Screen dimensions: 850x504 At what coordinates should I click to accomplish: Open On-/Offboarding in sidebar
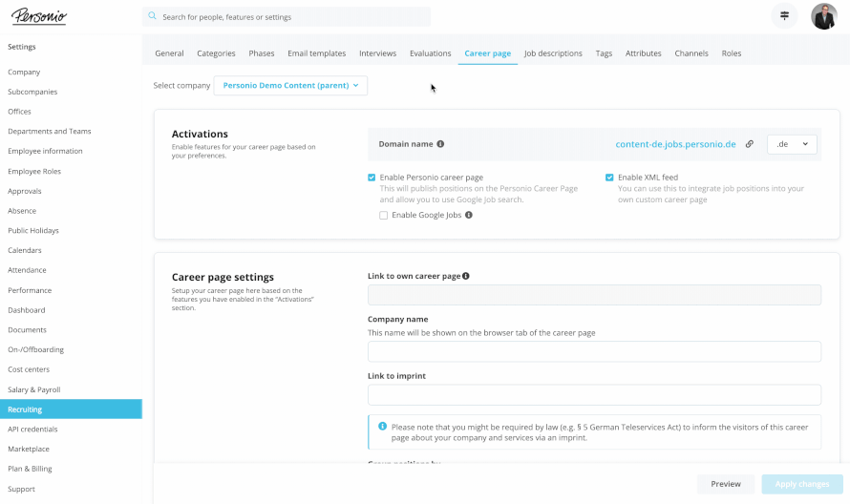pyautogui.click(x=35, y=350)
